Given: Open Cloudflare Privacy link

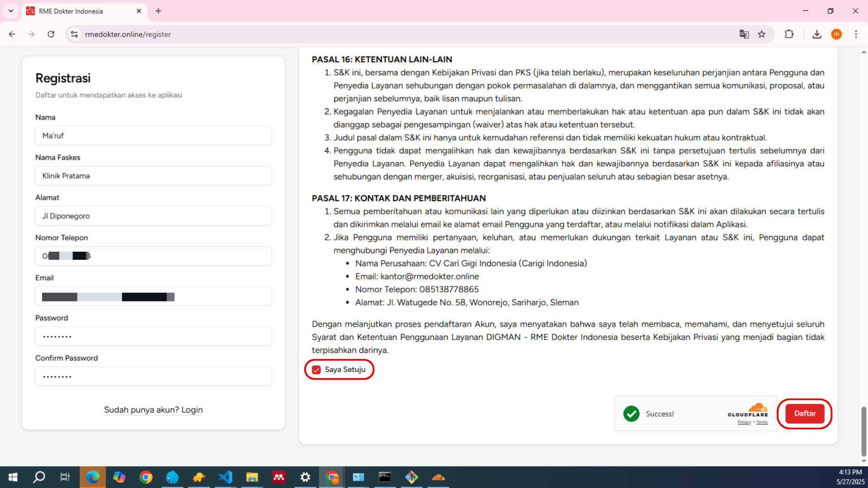Looking at the screenshot, I should [x=744, y=422].
